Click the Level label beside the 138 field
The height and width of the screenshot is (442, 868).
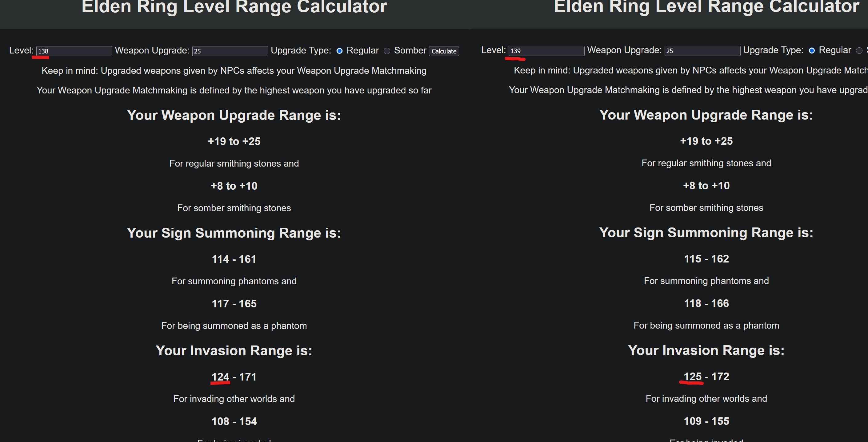(x=21, y=50)
